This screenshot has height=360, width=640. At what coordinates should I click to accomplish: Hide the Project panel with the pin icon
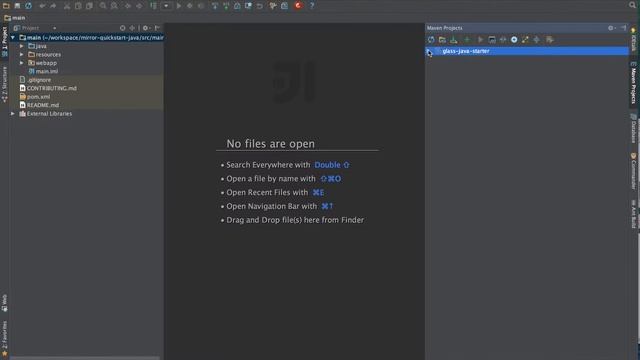[157, 28]
